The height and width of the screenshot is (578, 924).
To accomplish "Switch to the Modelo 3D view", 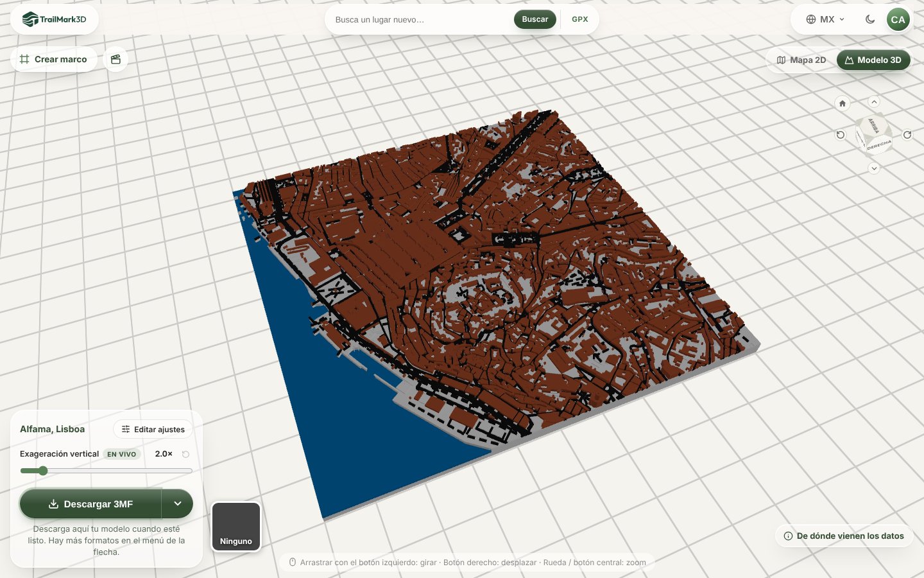I will [x=873, y=60].
